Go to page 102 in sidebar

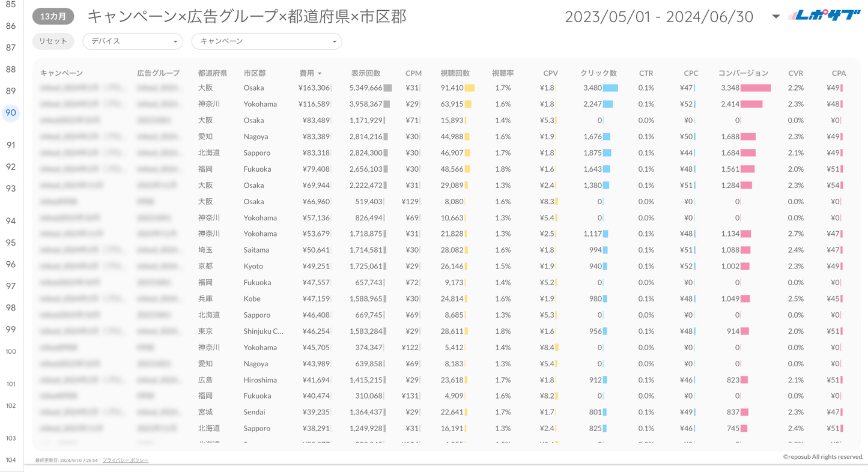coord(11,405)
